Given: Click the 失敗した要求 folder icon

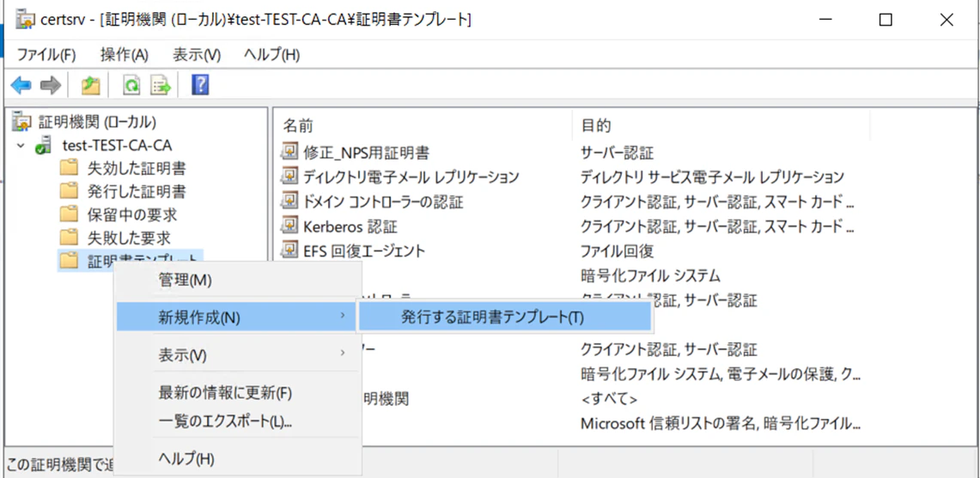Looking at the screenshot, I should 68,238.
